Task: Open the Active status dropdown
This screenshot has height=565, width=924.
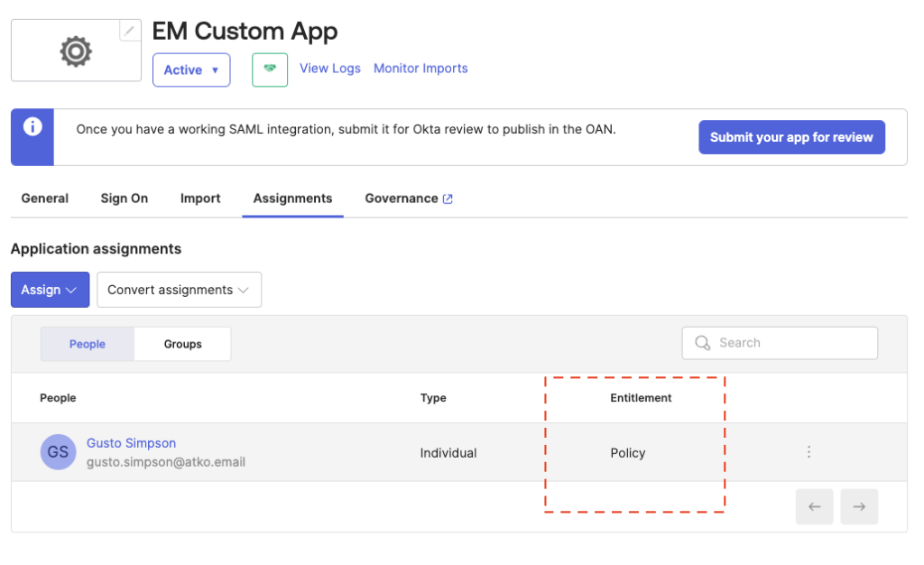Action: pyautogui.click(x=191, y=69)
